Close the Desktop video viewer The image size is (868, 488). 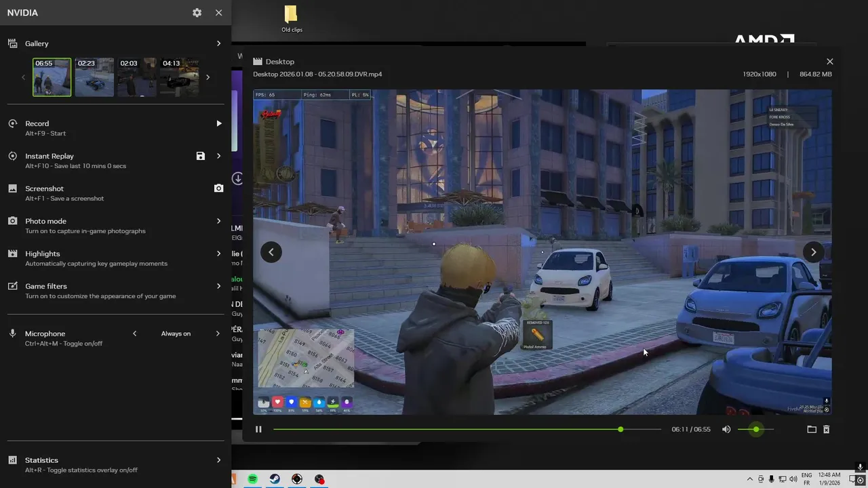(829, 62)
